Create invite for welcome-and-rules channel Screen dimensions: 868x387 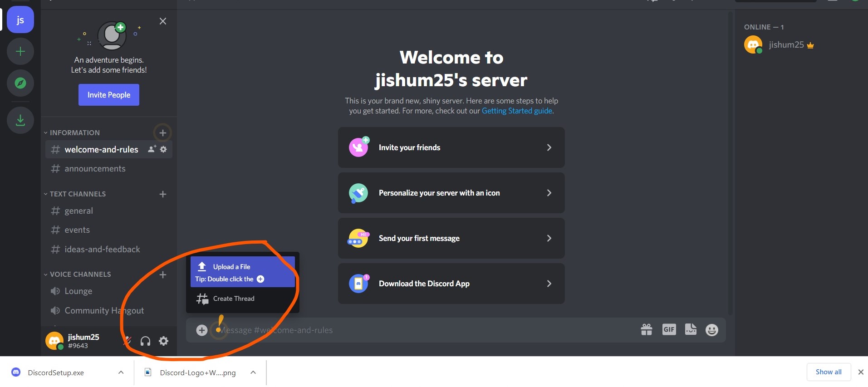(152, 149)
